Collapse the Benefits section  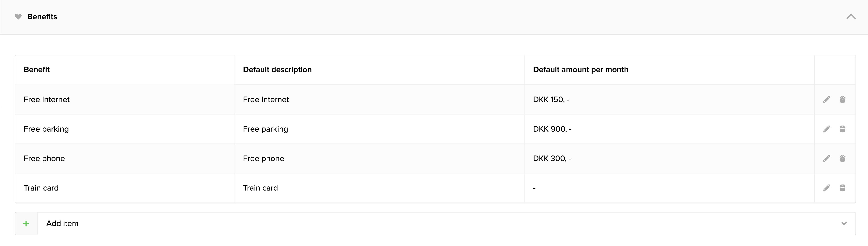pos(851,17)
